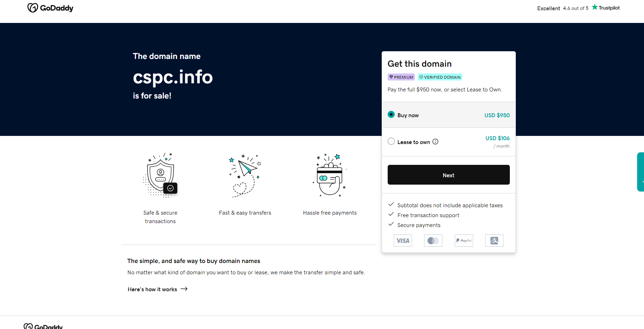This screenshot has width=644, height=329.
Task: Click the hassle free payments card illustration
Action: pyautogui.click(x=330, y=175)
